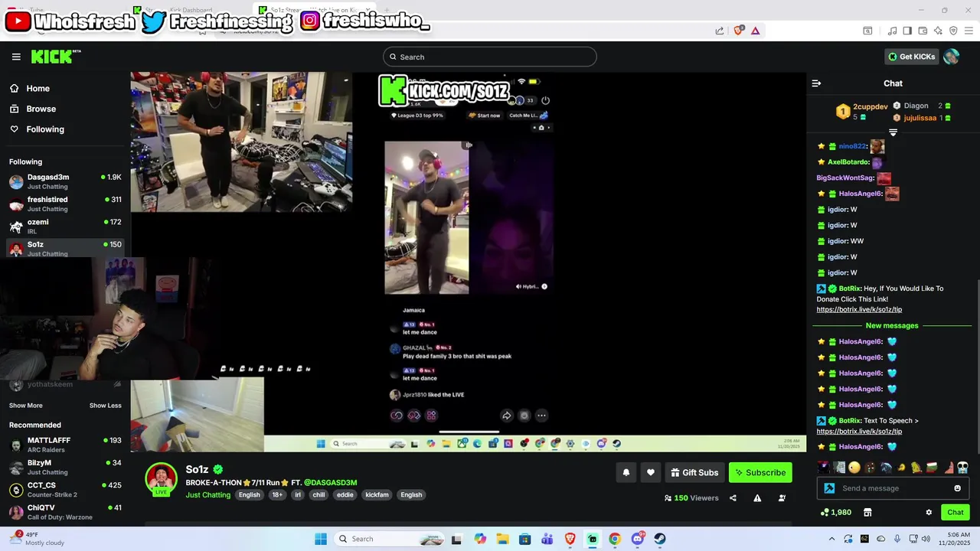Viewport: 980px width, 551px height.
Task: Open the Brave browser main menu
Action: [x=969, y=31]
